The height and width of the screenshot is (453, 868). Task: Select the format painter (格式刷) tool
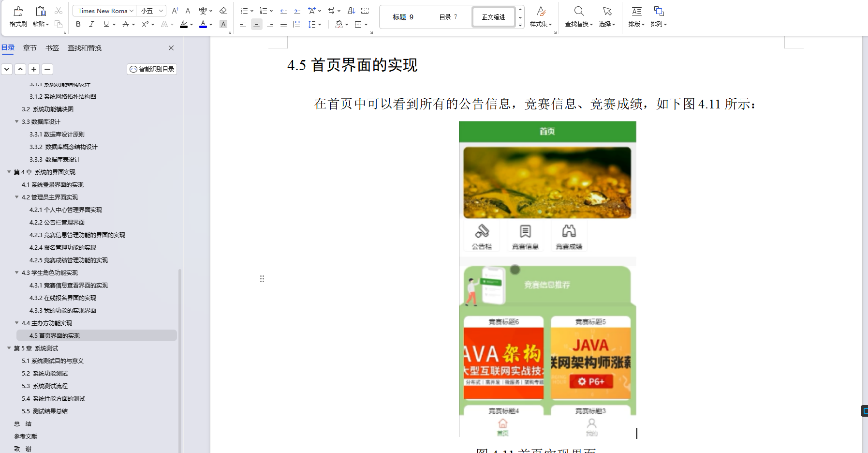17,16
